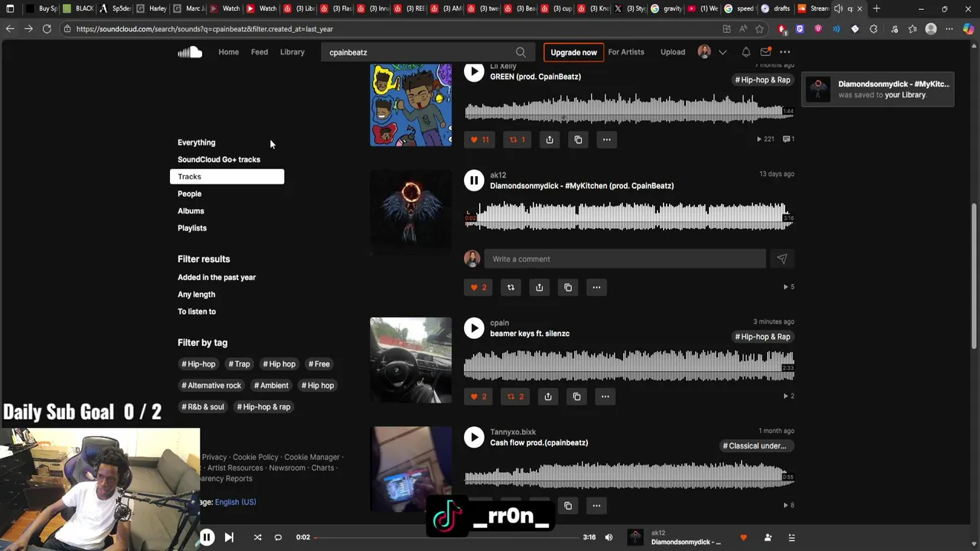This screenshot has width=980, height=551.
Task: Seek in beamer keys waveform
Action: 629,365
